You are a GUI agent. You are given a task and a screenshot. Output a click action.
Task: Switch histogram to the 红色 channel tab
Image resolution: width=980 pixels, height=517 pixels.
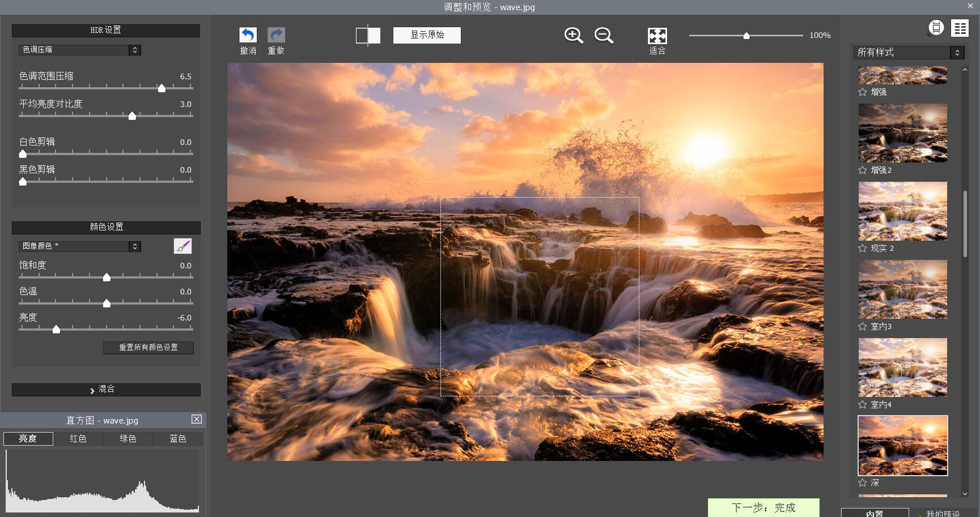(78, 438)
